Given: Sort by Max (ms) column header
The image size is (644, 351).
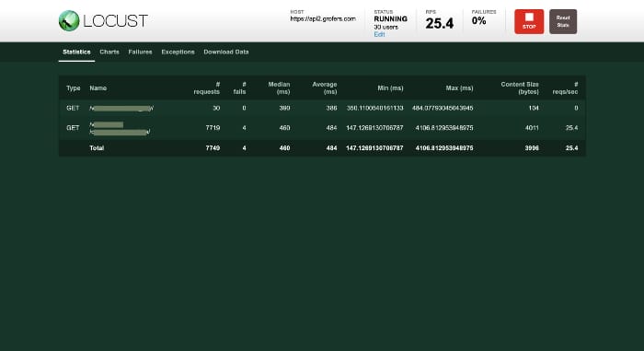Looking at the screenshot, I should coord(460,88).
